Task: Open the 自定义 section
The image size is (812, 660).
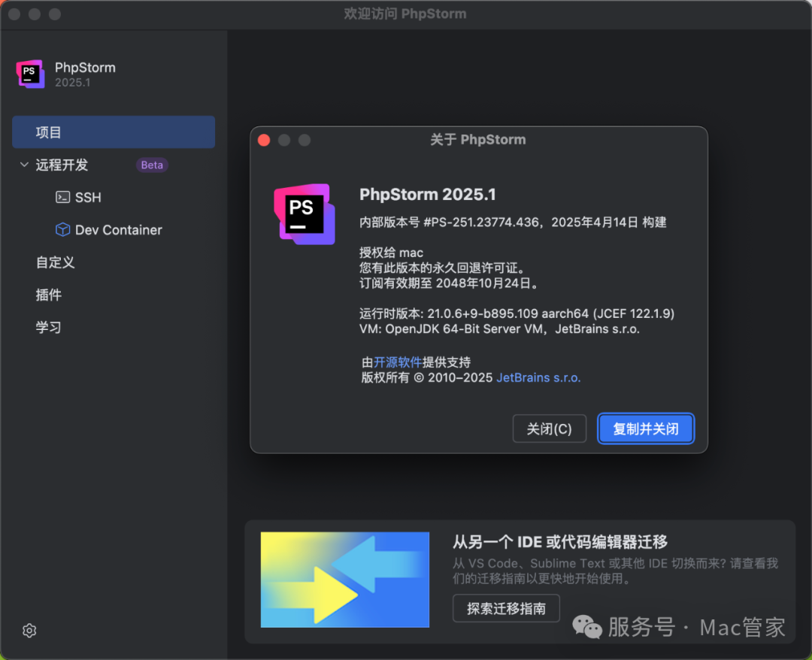Action: [x=54, y=262]
